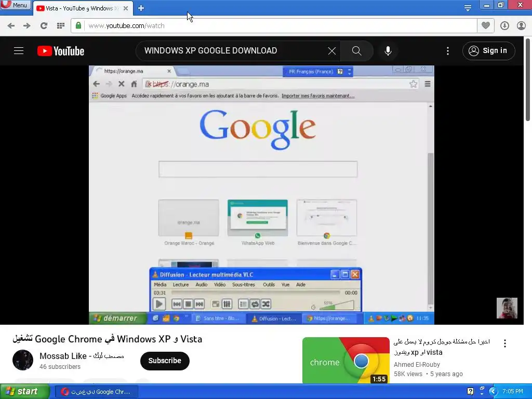Image resolution: width=532 pixels, height=399 pixels.
Task: Clear the YouTube search query
Action: [x=332, y=51]
